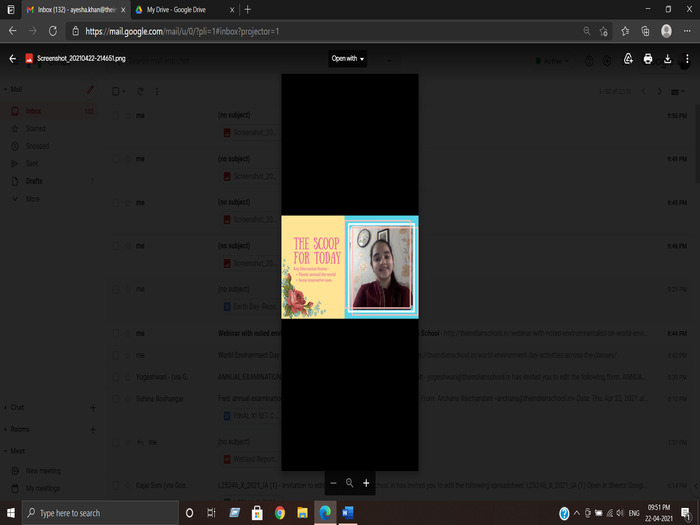Tick the select-all checkbox in Gmail toolbar
Image resolution: width=700 pixels, height=525 pixels.
click(x=116, y=92)
